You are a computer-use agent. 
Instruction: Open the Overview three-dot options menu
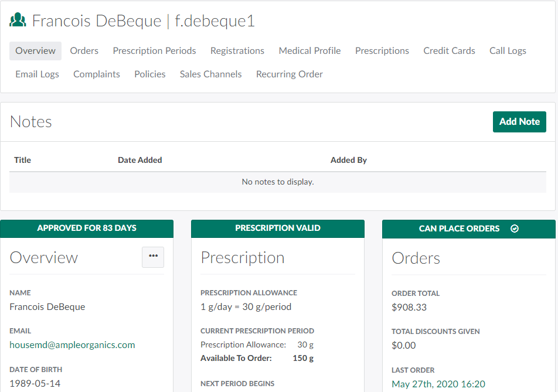tap(153, 257)
